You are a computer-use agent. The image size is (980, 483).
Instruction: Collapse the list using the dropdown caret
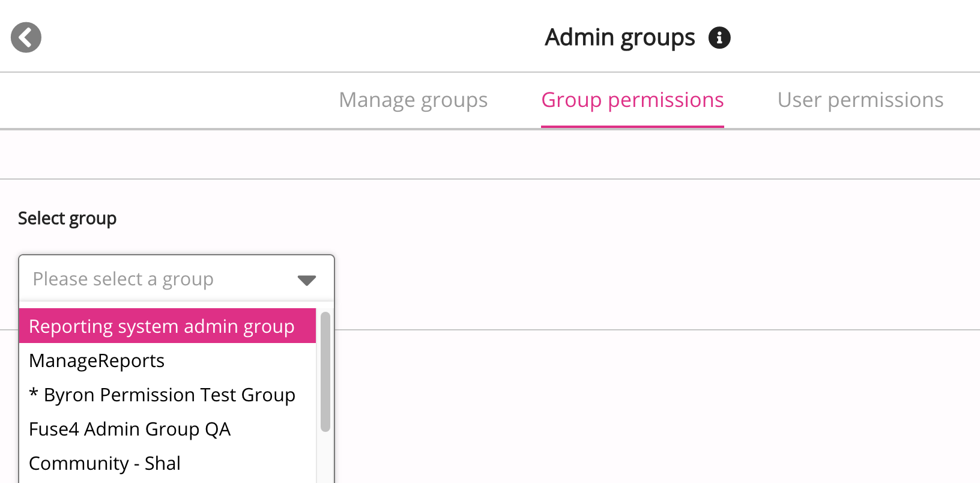coord(306,280)
